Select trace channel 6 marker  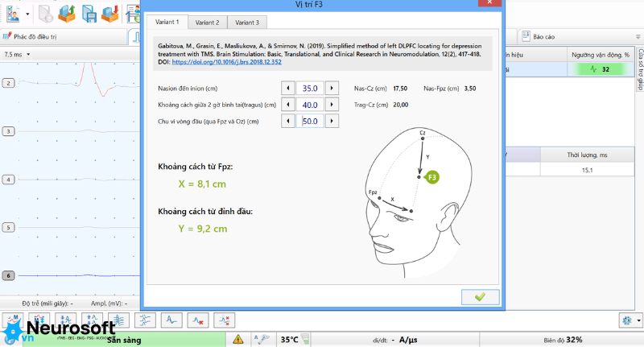pos(8,275)
